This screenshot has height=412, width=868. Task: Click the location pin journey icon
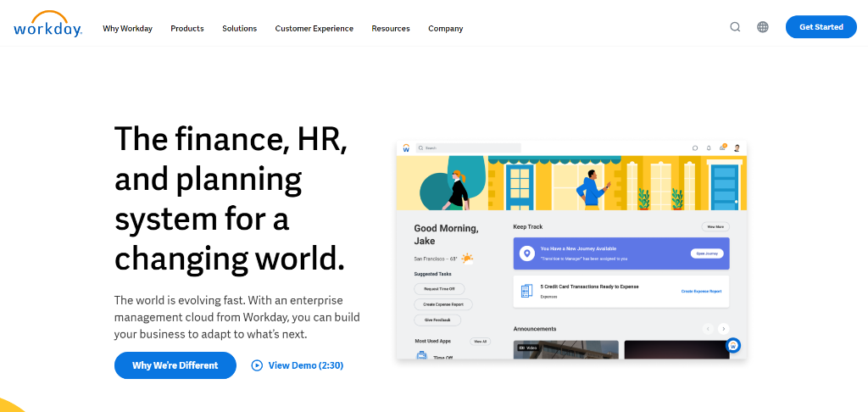[x=527, y=253]
